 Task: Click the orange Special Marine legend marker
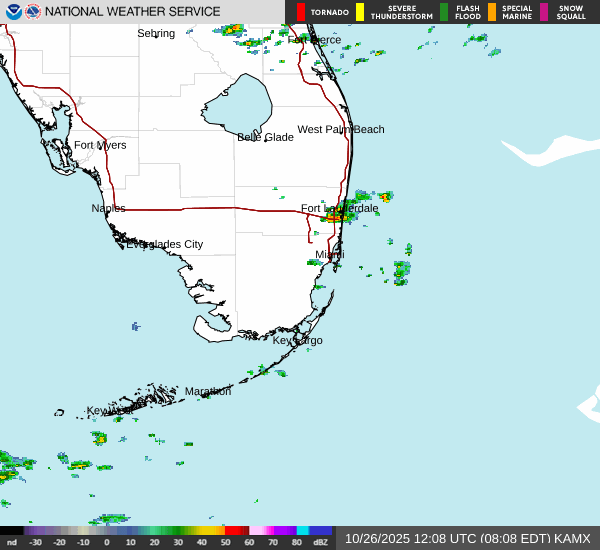tap(492, 12)
